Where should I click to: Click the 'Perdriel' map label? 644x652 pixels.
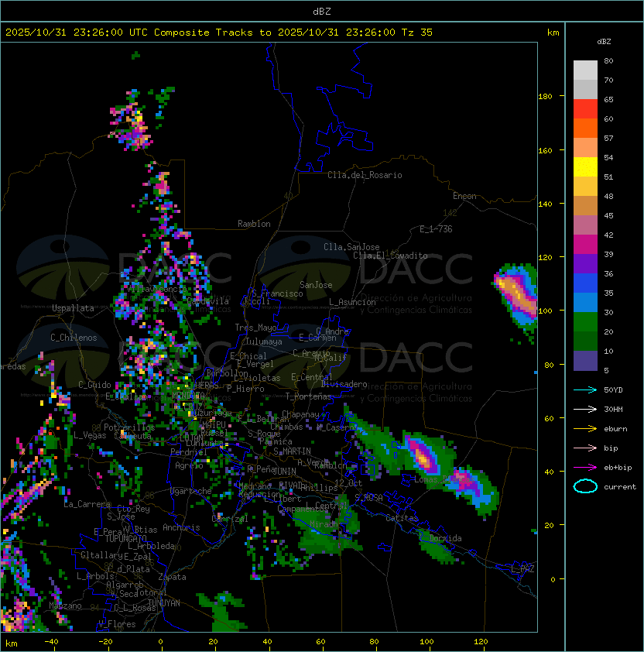(x=189, y=452)
